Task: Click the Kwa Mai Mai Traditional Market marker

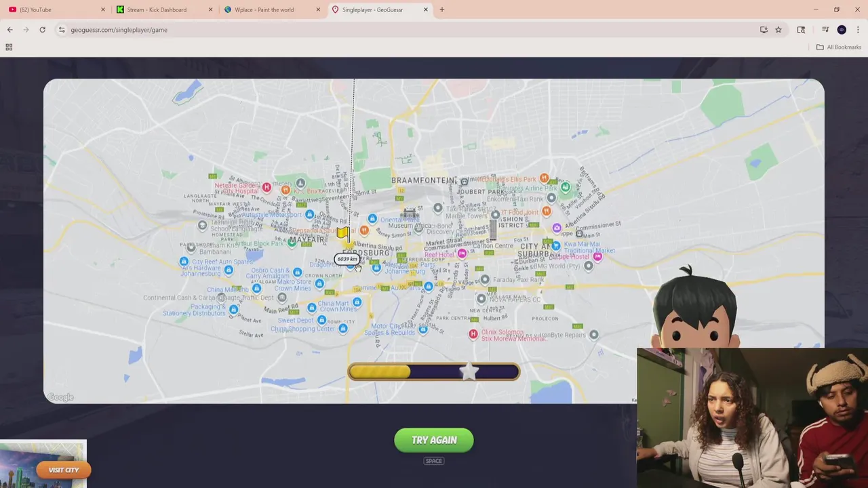Action: click(556, 245)
